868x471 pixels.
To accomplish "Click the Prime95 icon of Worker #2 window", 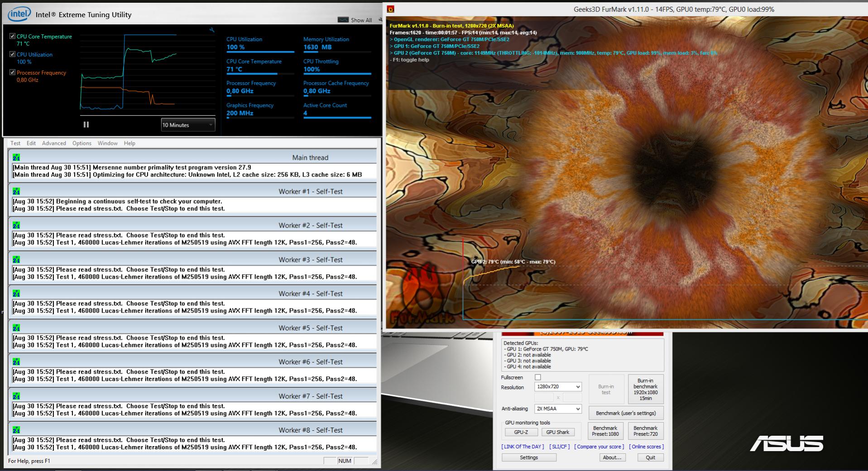I will point(16,225).
